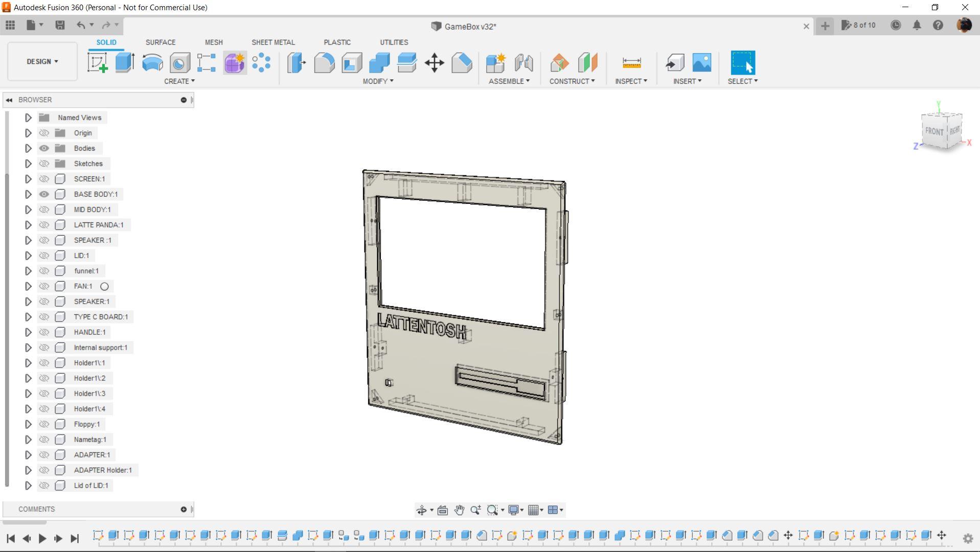The height and width of the screenshot is (552, 980).
Task: Expand Floppy:1 component
Action: (28, 424)
